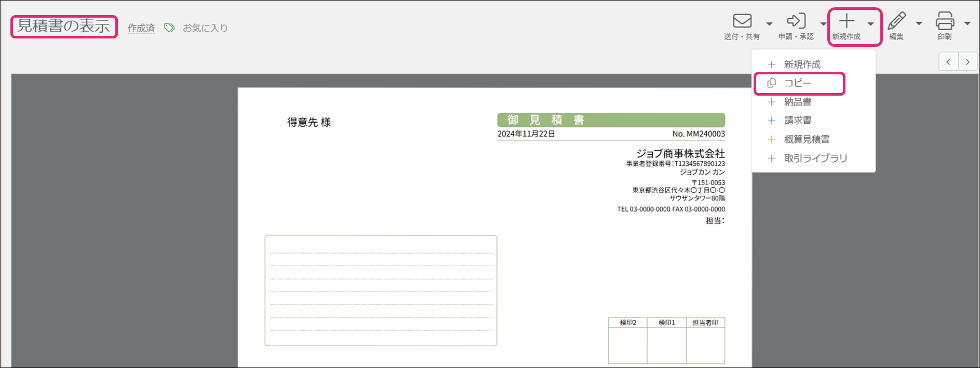Choose 新規作成 entry in the dropdown list
This screenshot has height=368, width=980.
pos(802,64)
